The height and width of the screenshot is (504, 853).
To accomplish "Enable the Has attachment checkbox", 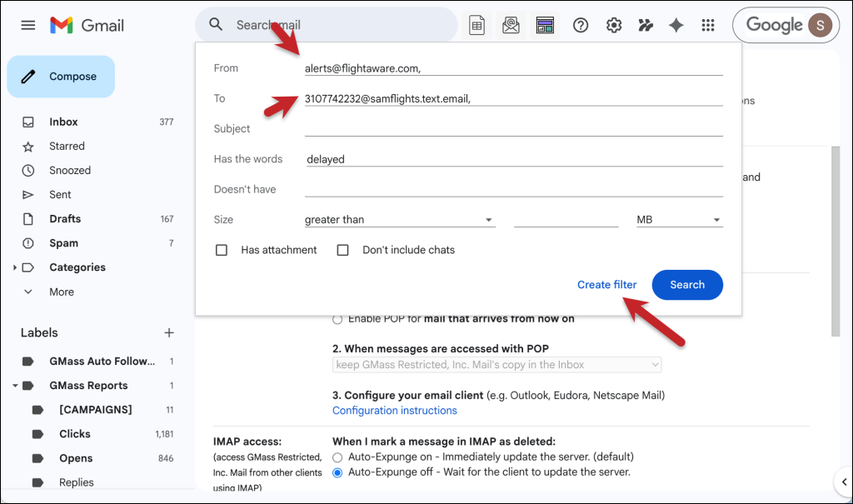I will pyautogui.click(x=221, y=249).
